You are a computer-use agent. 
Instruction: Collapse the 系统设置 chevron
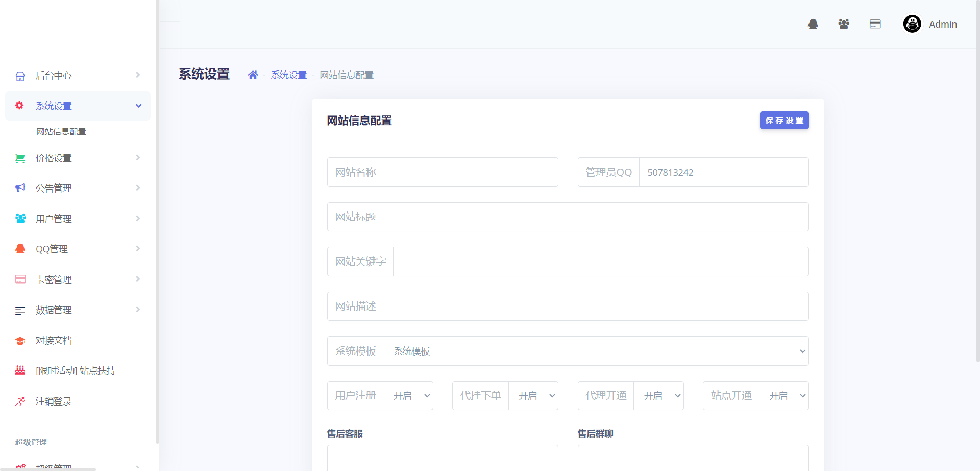[138, 106]
